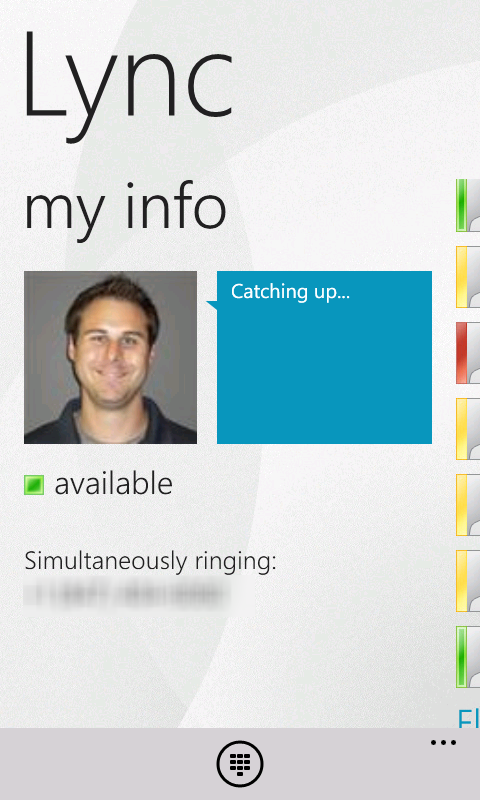
Task: Open the dial pad keypad
Action: point(240,764)
